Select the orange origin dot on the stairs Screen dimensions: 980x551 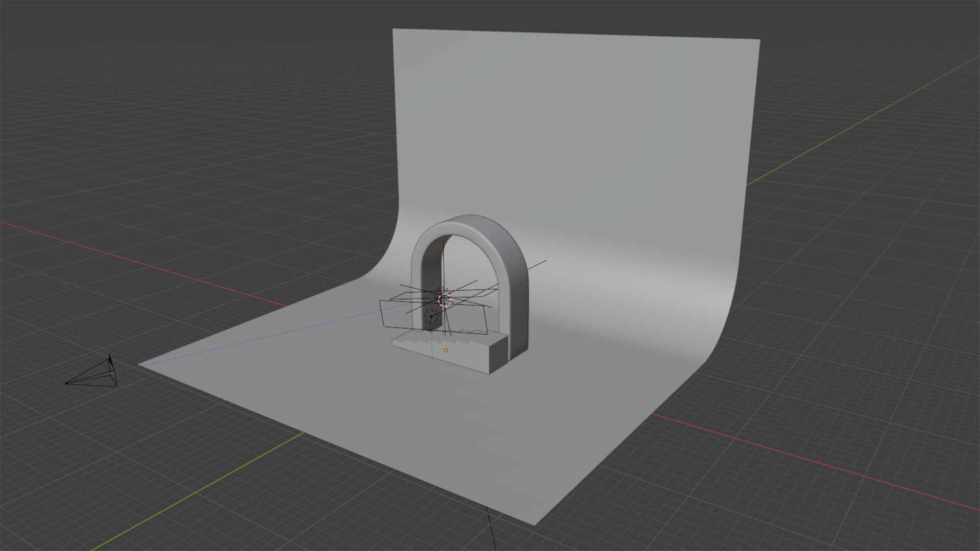point(446,350)
